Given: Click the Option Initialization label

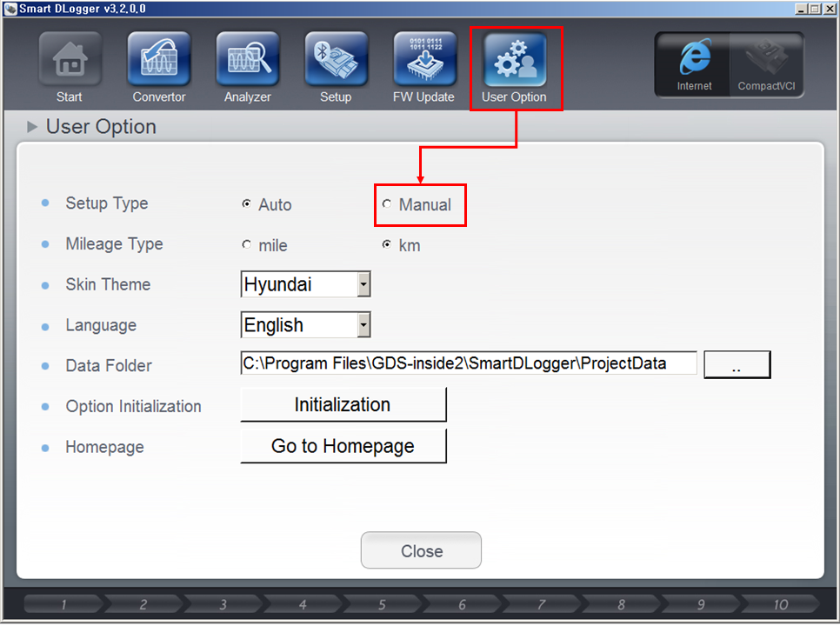Looking at the screenshot, I should (133, 406).
